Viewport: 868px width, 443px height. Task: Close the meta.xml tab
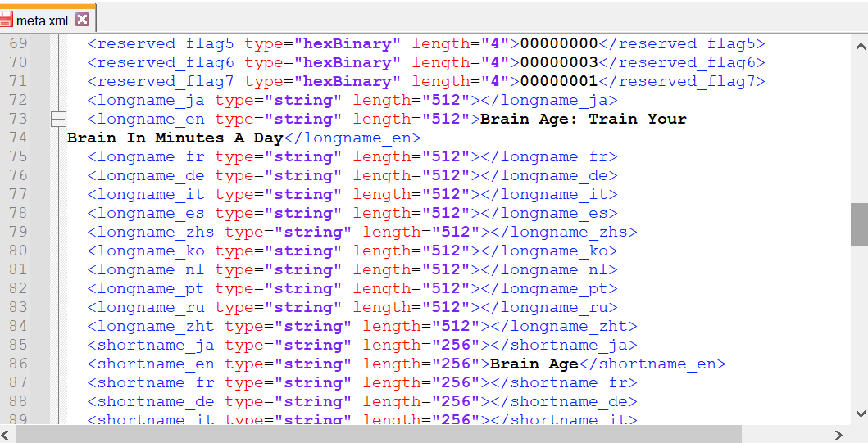[83, 20]
